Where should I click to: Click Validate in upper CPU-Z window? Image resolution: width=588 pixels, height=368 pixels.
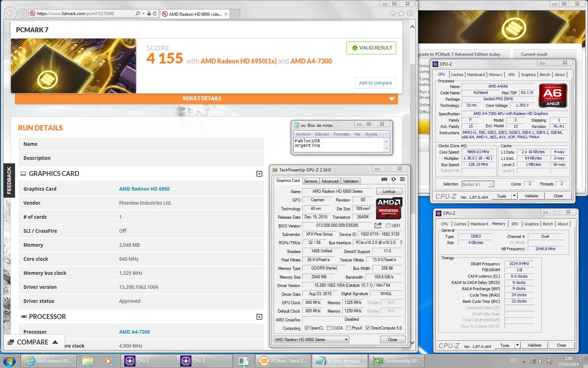pos(531,196)
